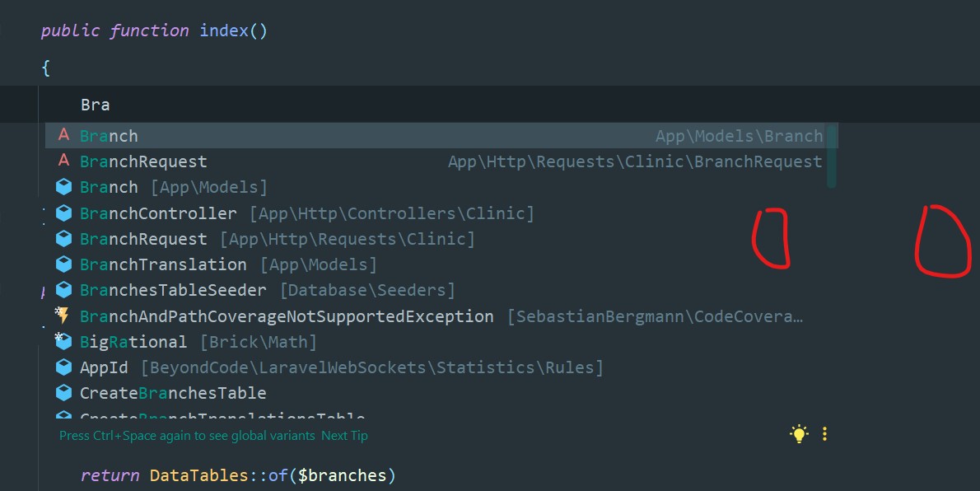
Task: Click class icon of BranchRequest [App\Http\Requests\Clinic]
Action: point(63,238)
